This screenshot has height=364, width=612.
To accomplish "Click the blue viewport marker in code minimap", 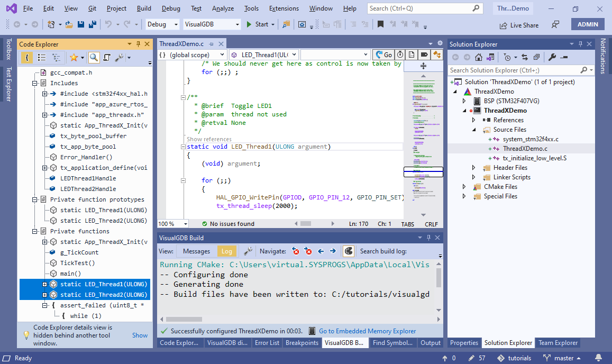I will click(x=423, y=172).
